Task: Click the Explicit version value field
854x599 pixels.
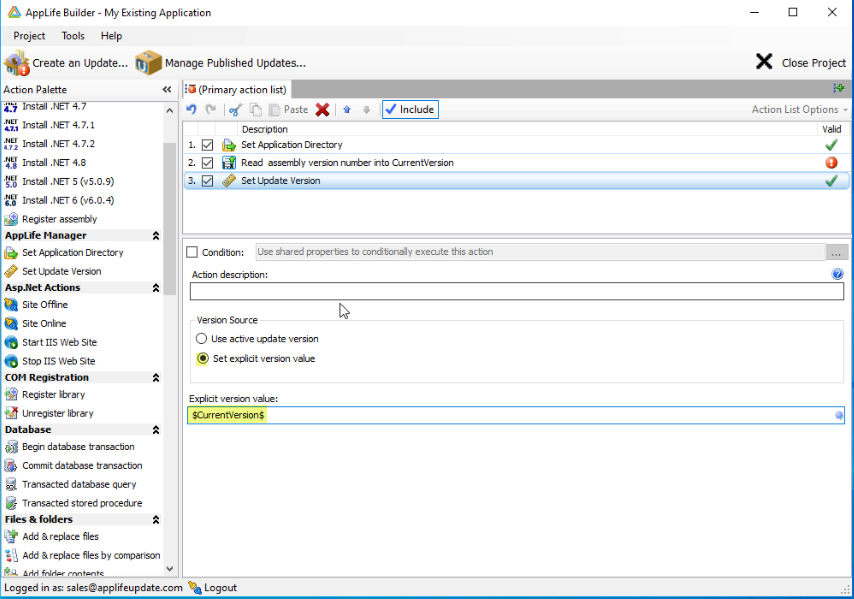Action: point(516,415)
